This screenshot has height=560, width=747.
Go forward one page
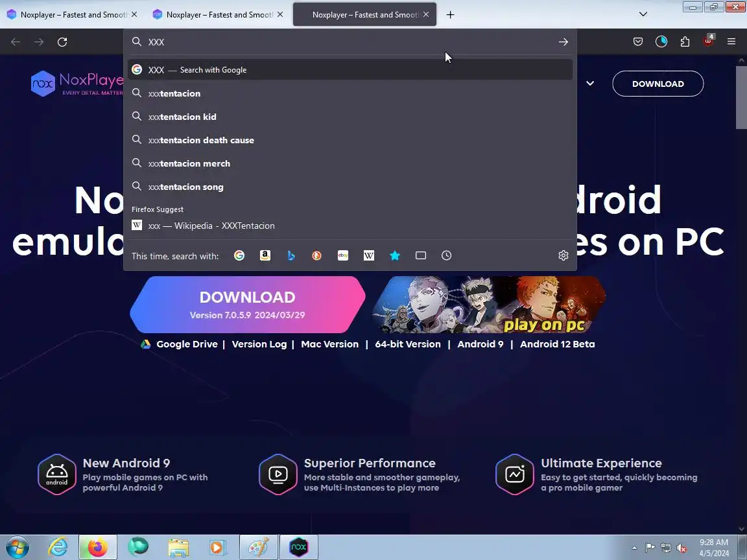point(39,42)
